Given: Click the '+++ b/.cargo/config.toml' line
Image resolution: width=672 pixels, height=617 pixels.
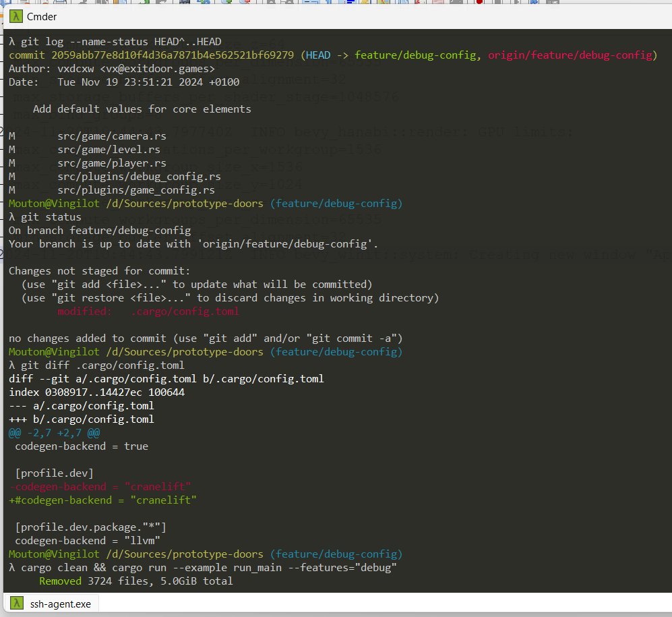Looking at the screenshot, I should click(82, 419).
